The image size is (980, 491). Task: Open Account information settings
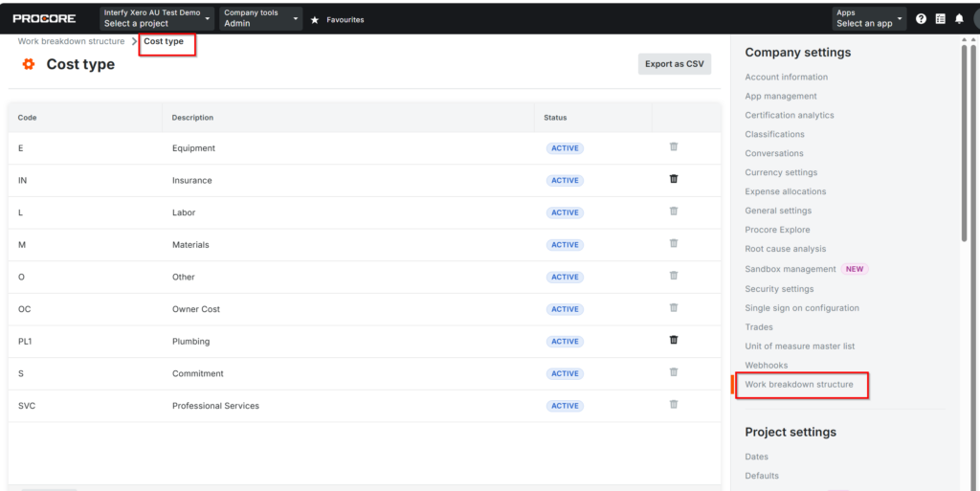(787, 77)
